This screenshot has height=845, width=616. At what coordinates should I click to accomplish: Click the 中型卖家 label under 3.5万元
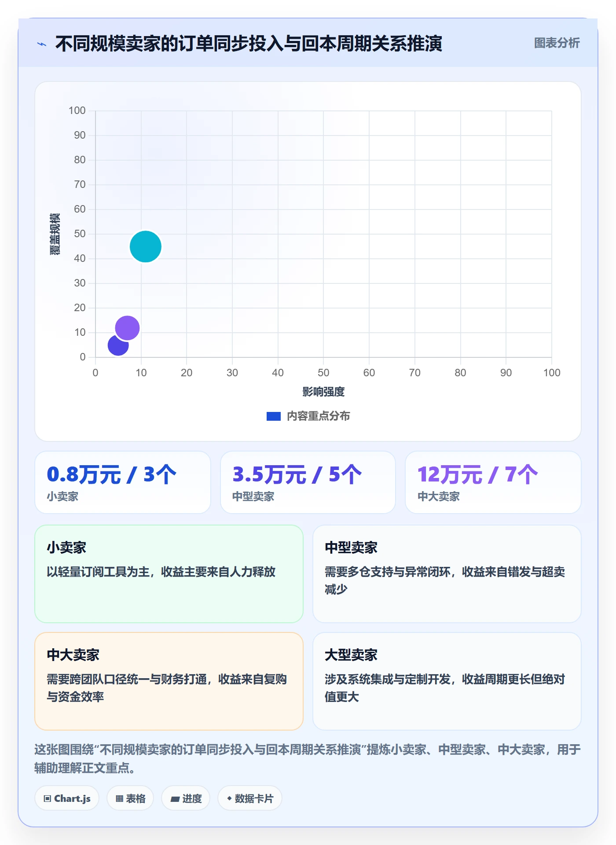click(253, 497)
